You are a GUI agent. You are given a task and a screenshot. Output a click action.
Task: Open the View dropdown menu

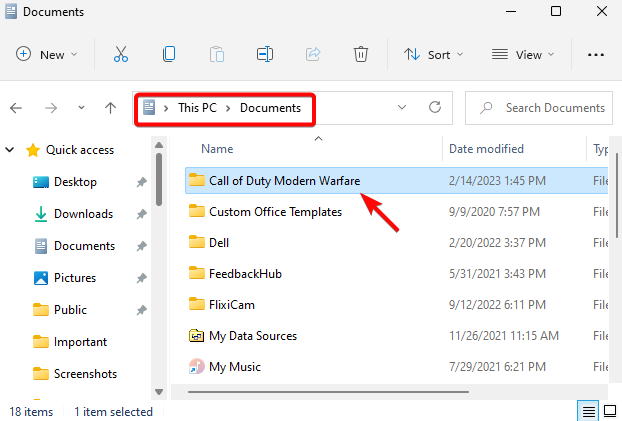tap(523, 54)
